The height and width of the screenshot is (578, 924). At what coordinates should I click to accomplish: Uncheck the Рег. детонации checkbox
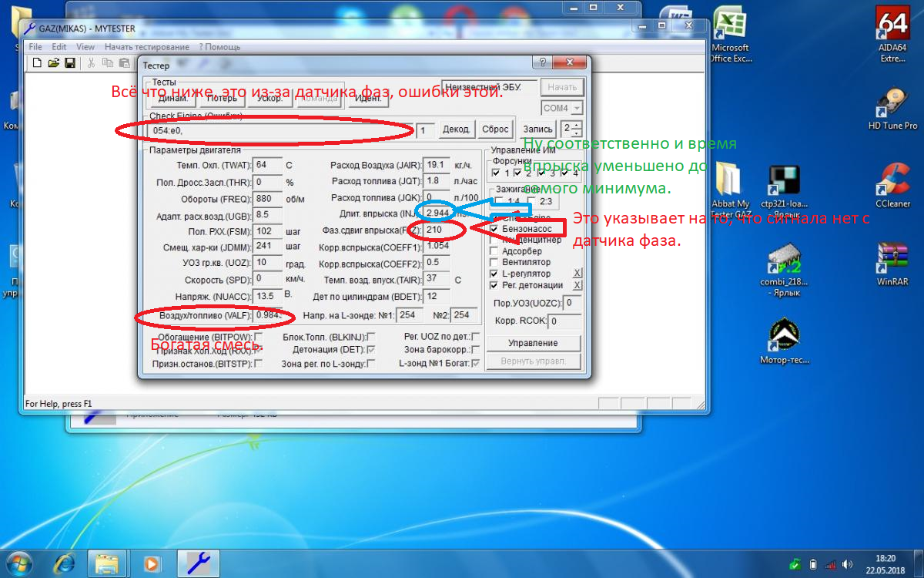point(494,285)
